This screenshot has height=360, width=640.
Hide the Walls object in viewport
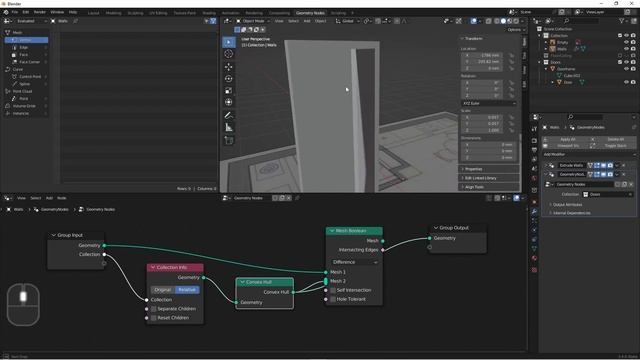tap(626, 49)
